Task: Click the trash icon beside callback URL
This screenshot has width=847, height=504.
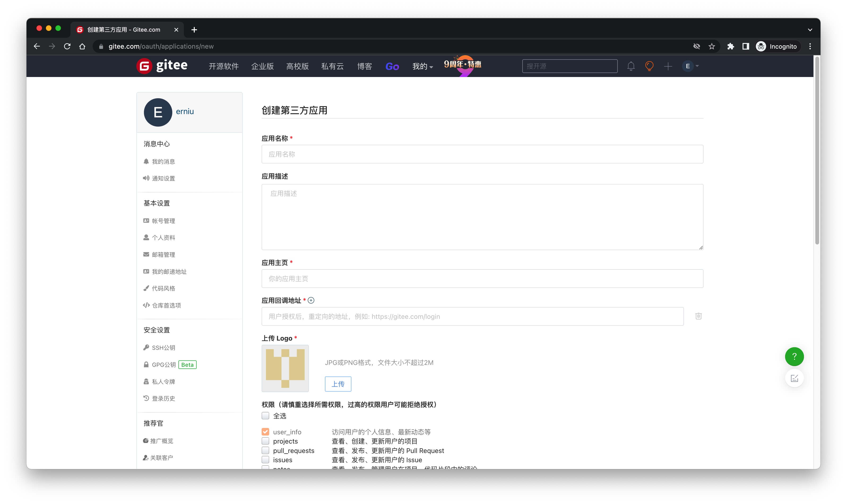Action: coord(698,316)
